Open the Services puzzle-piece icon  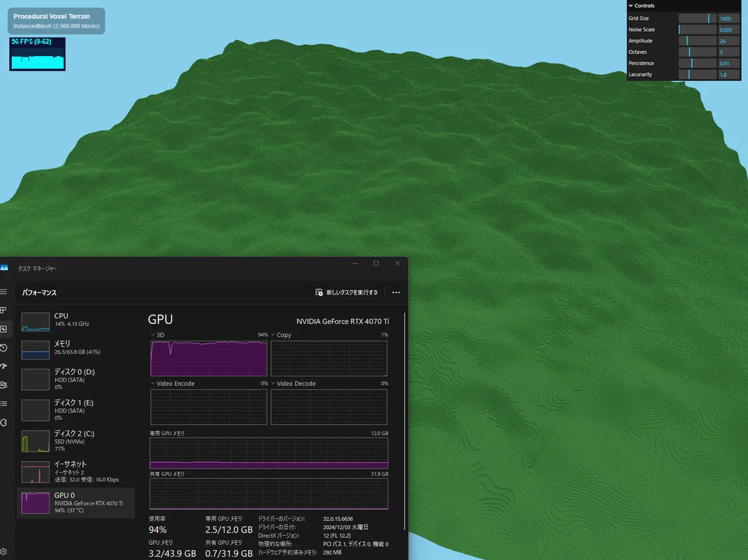pyautogui.click(x=4, y=422)
